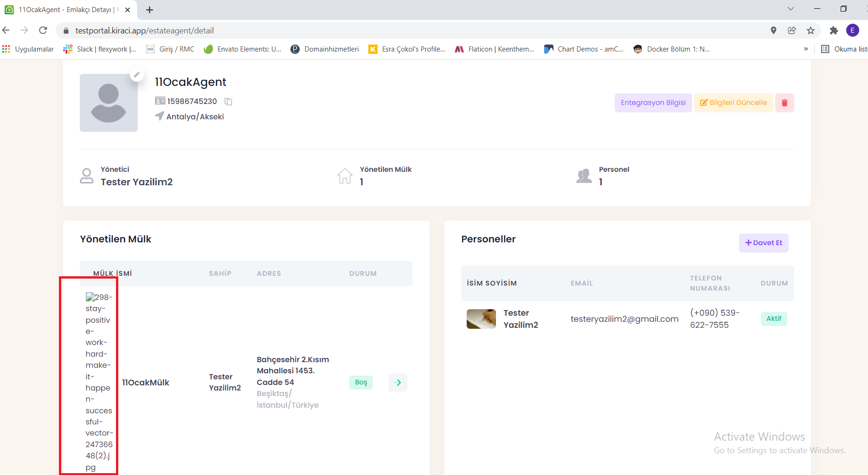Open the Chrome profile menu avatar
Screen dimensions: 868x475
852,31
